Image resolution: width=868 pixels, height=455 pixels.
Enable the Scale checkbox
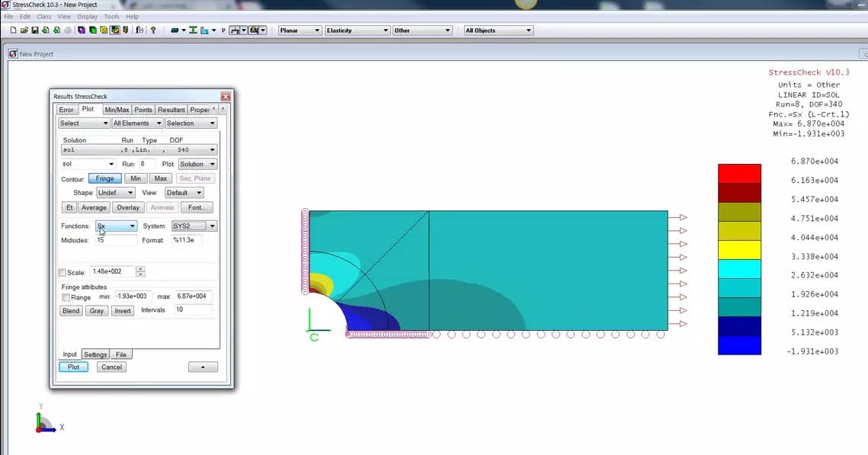pos(62,272)
